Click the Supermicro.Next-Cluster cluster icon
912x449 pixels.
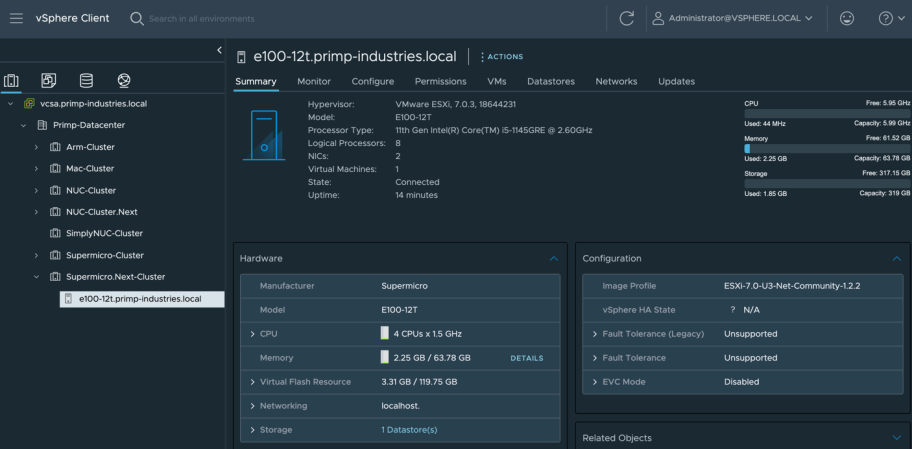pyautogui.click(x=55, y=277)
